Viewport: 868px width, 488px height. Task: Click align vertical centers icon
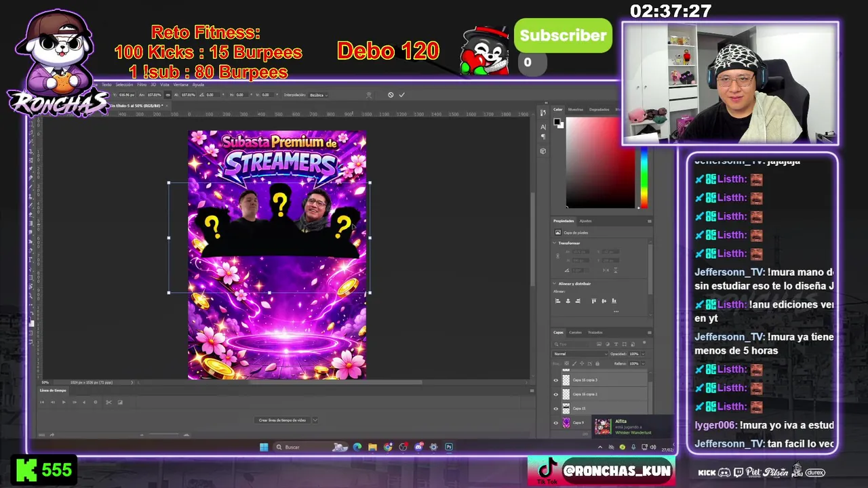604,301
